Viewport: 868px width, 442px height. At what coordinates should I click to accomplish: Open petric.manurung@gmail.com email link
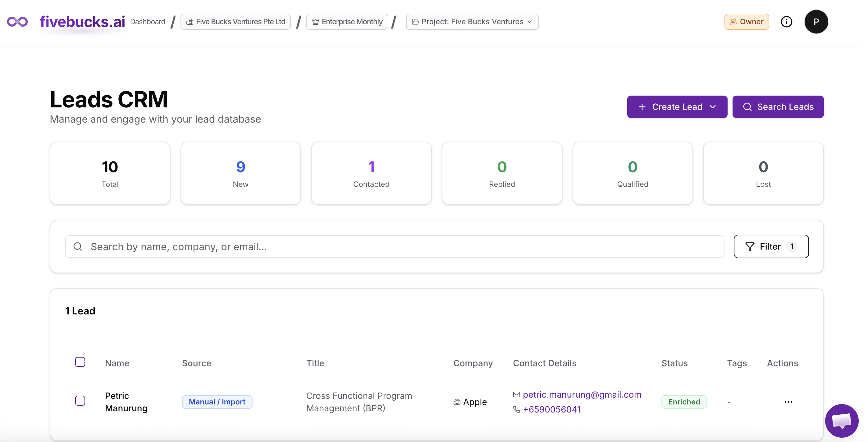582,395
